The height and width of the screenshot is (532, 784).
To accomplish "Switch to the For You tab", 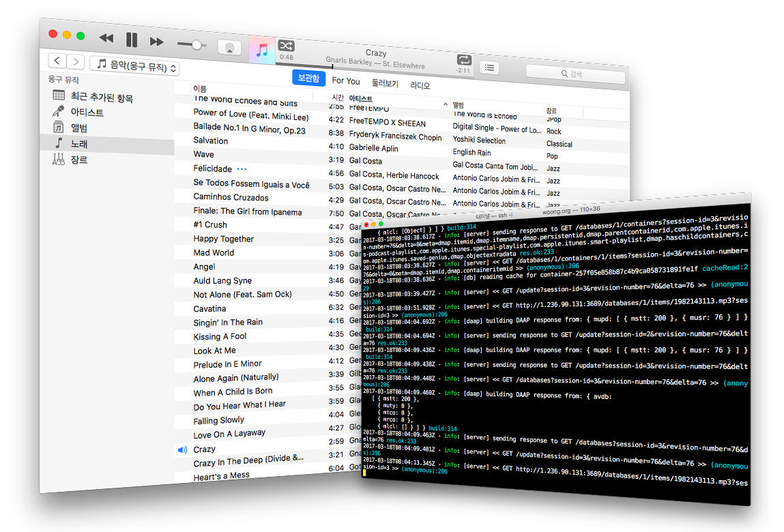I will pyautogui.click(x=346, y=80).
